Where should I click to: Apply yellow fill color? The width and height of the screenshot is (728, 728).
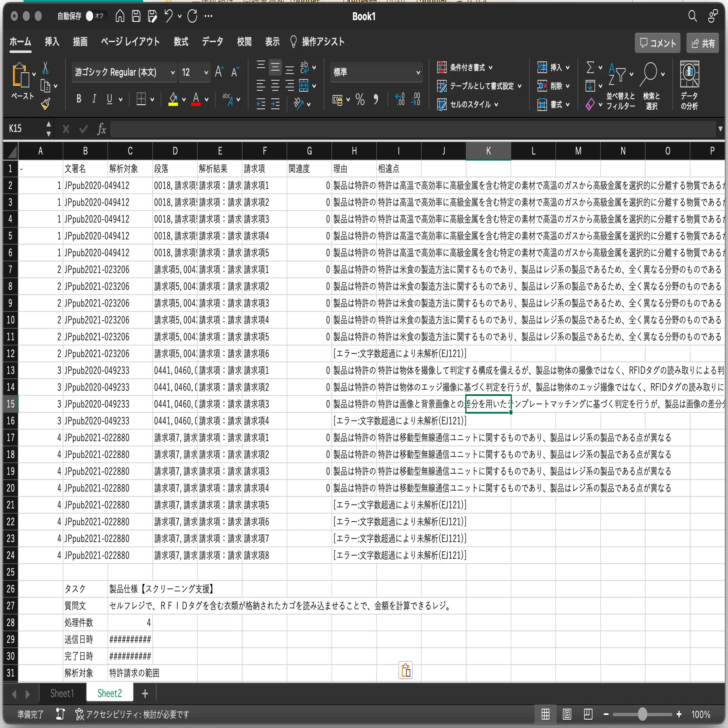click(173, 100)
